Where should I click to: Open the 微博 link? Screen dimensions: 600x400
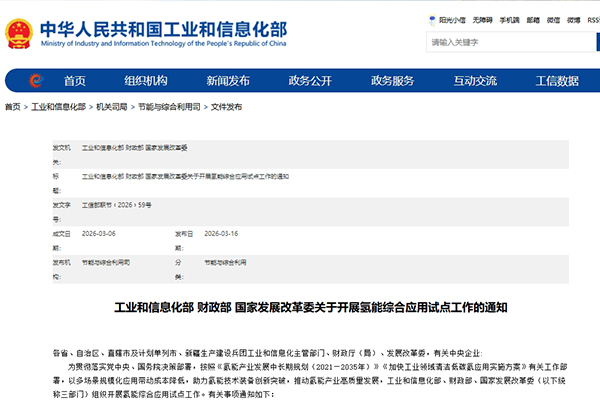(574, 20)
